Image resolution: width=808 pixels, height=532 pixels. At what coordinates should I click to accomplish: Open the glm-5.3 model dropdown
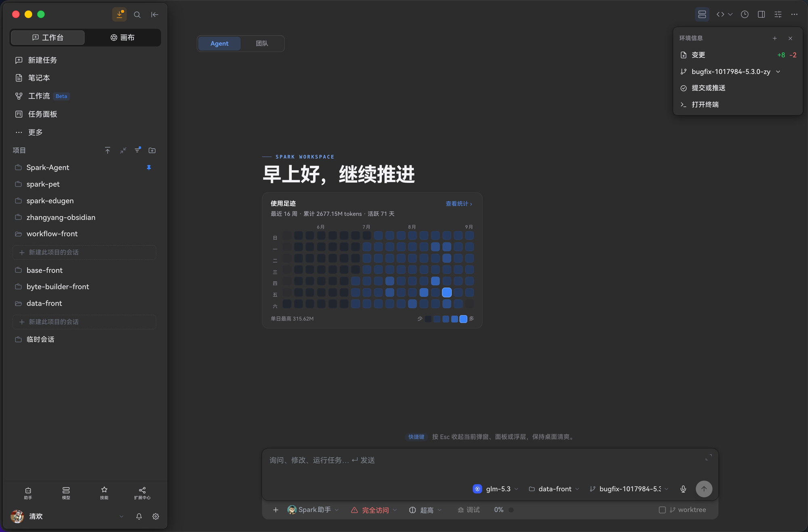pos(496,489)
